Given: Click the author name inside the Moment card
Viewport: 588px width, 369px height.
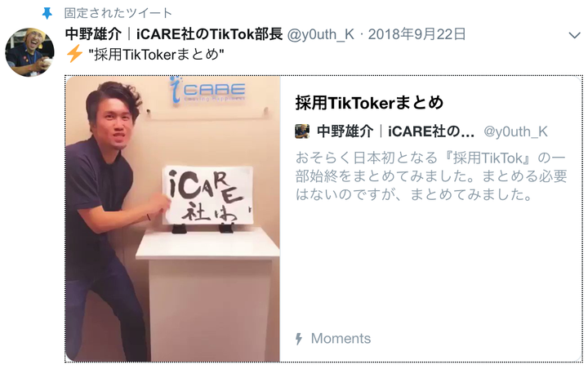Looking at the screenshot, I should pyautogui.click(x=395, y=131).
